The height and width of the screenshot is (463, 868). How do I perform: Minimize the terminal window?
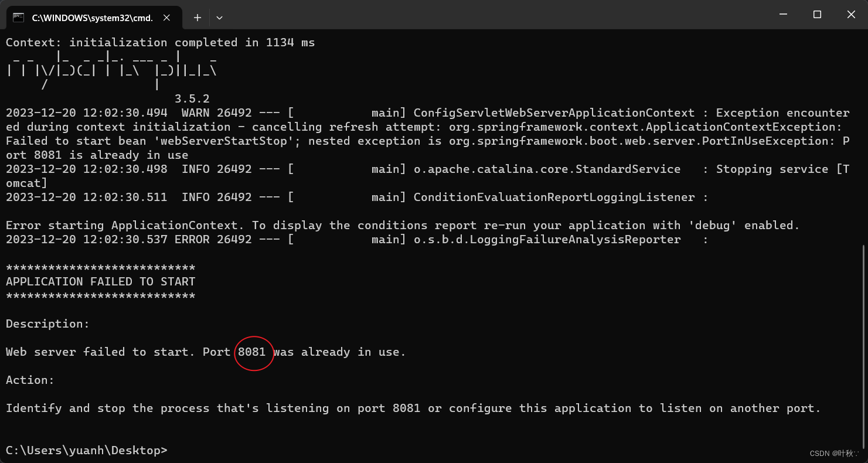click(783, 14)
